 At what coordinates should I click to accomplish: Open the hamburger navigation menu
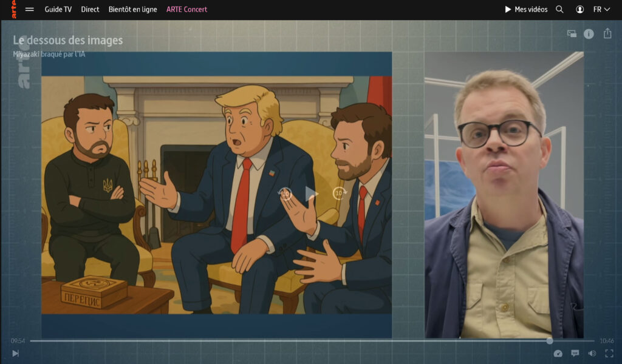29,10
